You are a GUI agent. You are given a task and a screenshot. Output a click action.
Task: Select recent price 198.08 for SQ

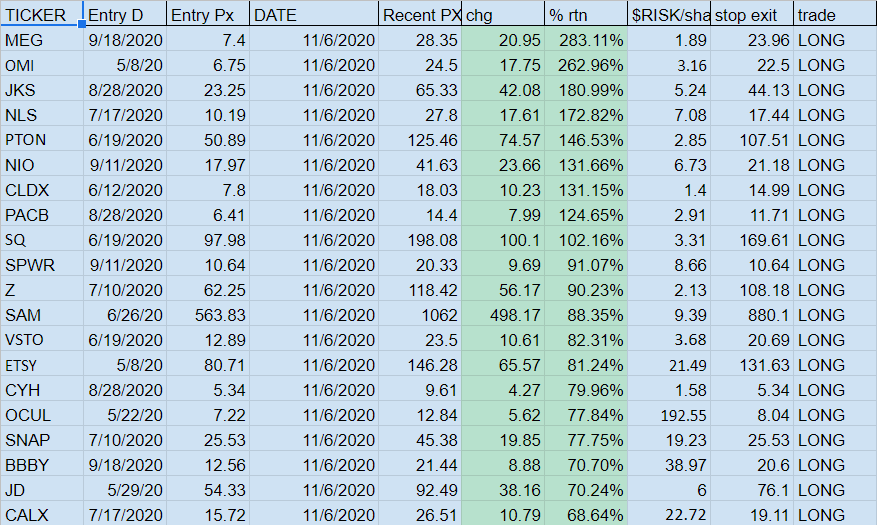(420, 240)
